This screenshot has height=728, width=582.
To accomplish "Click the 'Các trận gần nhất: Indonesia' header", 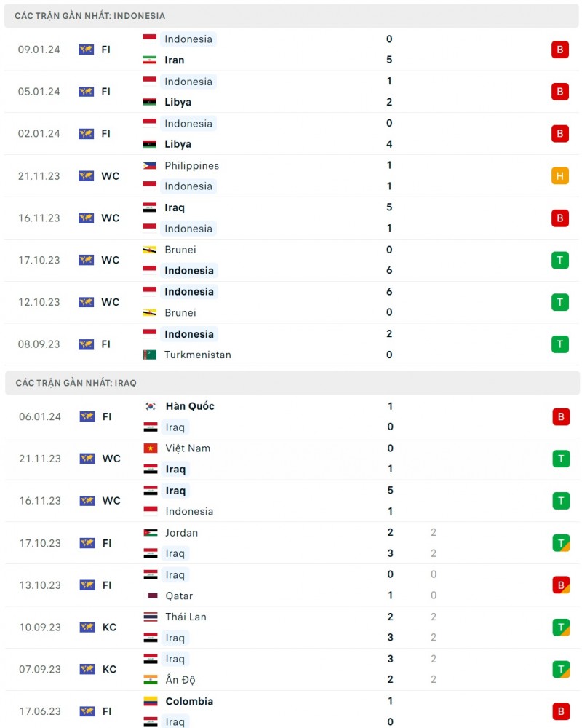I will (x=89, y=15).
